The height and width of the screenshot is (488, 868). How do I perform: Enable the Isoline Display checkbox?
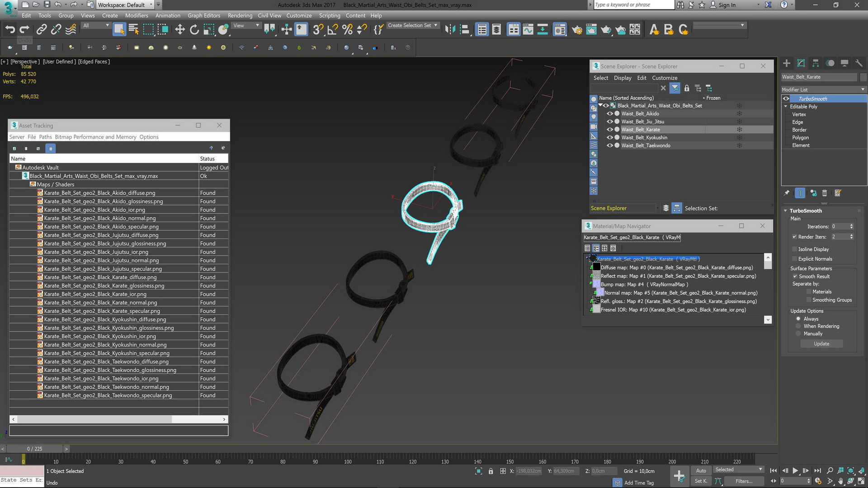pos(794,249)
